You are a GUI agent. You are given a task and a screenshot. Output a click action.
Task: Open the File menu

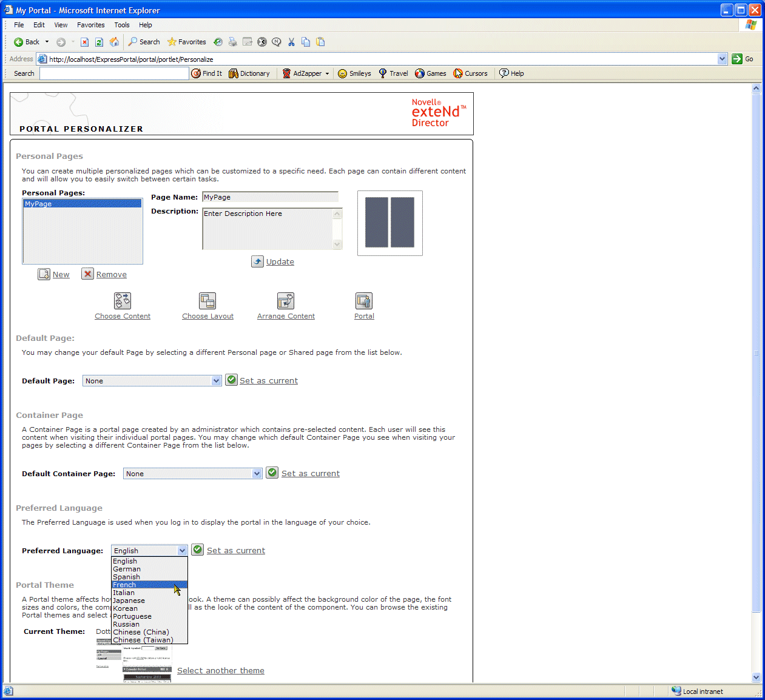coord(19,25)
